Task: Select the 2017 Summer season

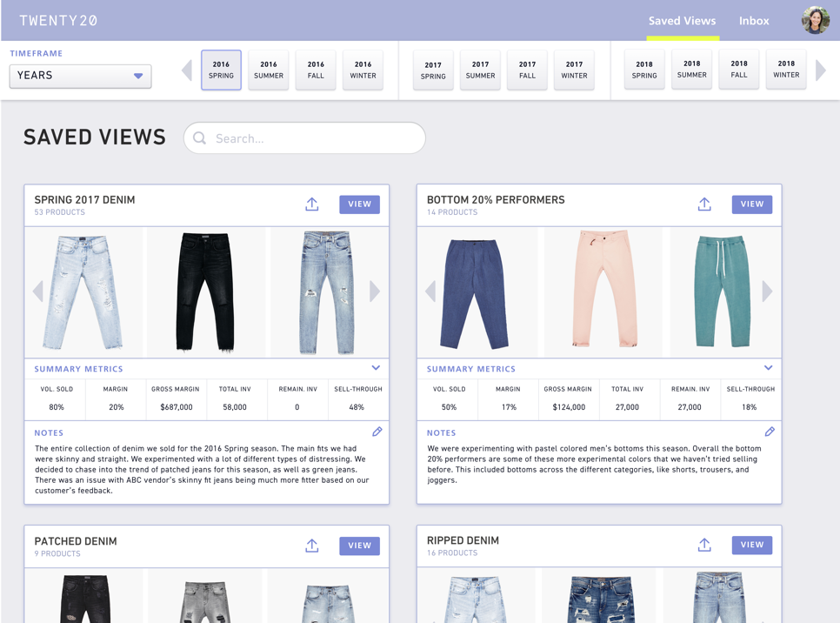Action: click(x=480, y=70)
